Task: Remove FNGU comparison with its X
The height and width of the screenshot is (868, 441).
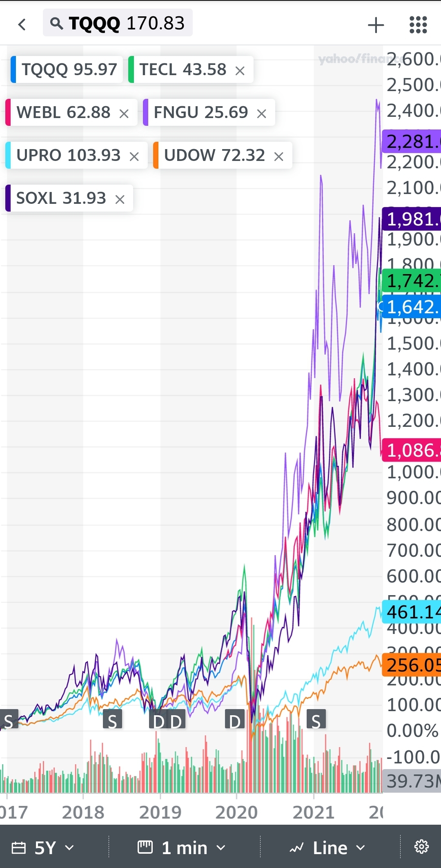Action: point(262,114)
